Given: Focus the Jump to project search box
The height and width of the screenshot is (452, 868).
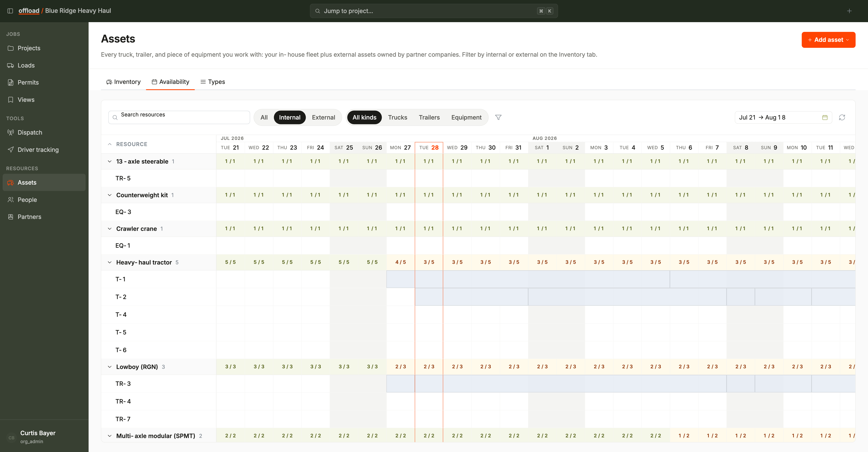Looking at the screenshot, I should (434, 11).
